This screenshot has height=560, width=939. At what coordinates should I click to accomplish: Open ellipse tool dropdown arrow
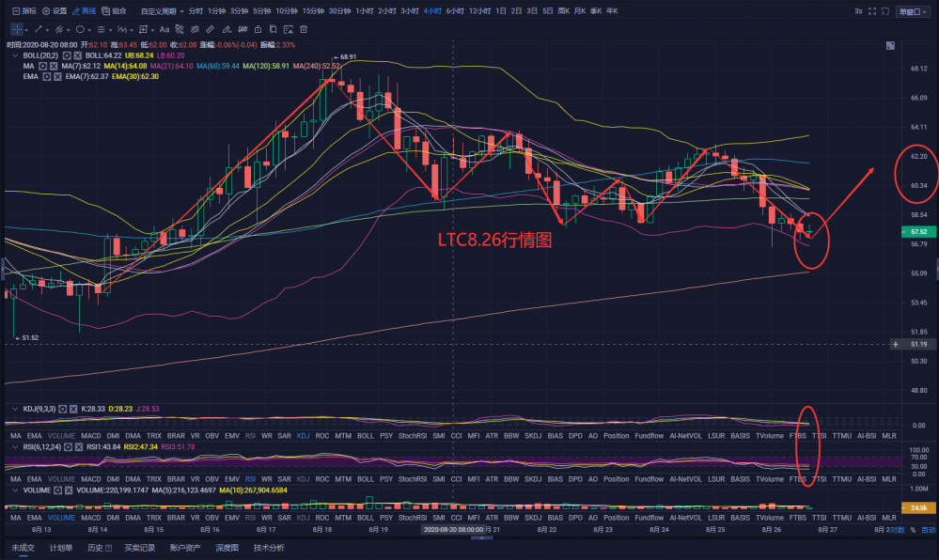[x=89, y=30]
